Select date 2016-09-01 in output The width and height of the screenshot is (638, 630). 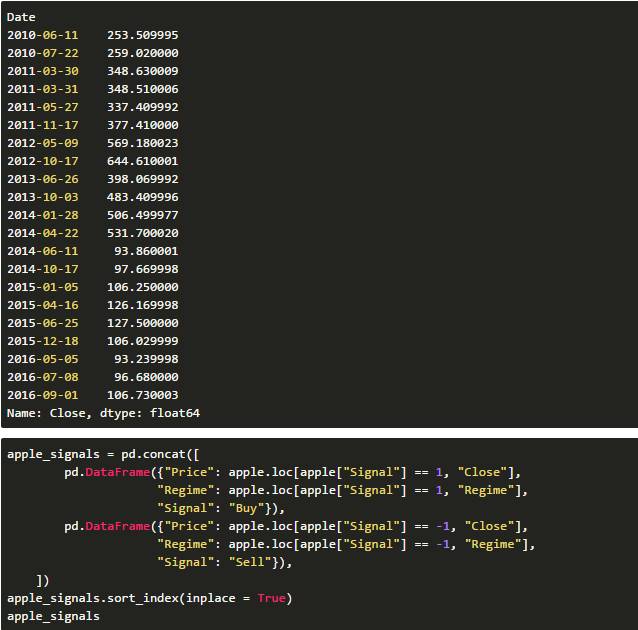pyautogui.click(x=43, y=395)
